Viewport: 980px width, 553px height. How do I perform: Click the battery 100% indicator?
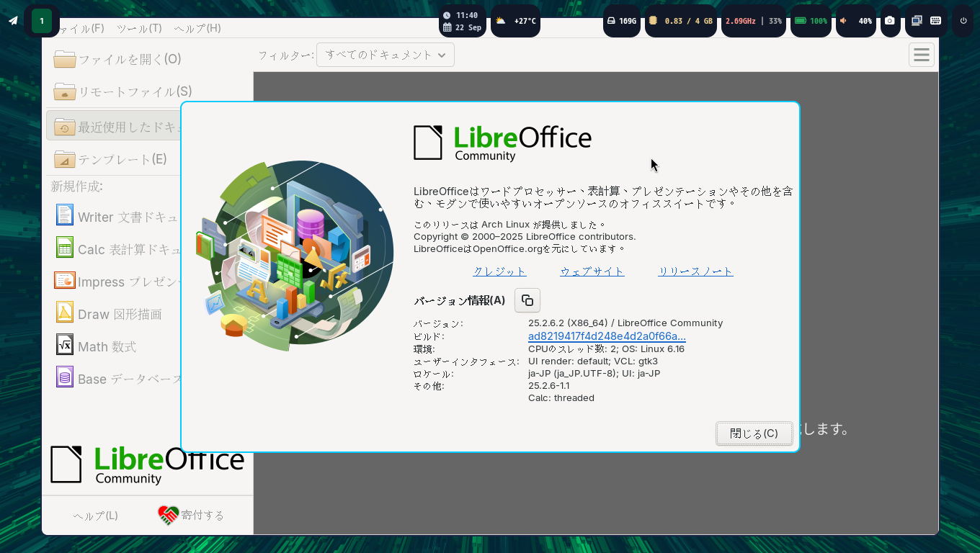click(810, 21)
